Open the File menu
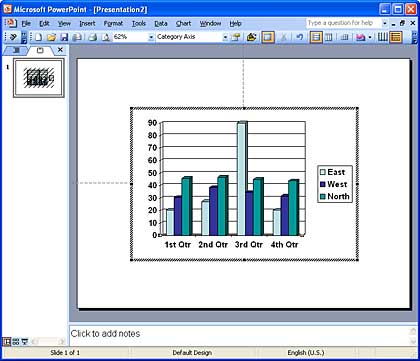This screenshot has width=420, height=361. coord(26,24)
